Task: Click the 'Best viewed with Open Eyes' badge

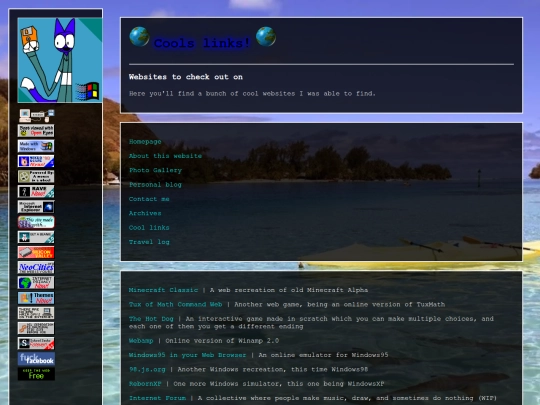Action: (x=36, y=131)
